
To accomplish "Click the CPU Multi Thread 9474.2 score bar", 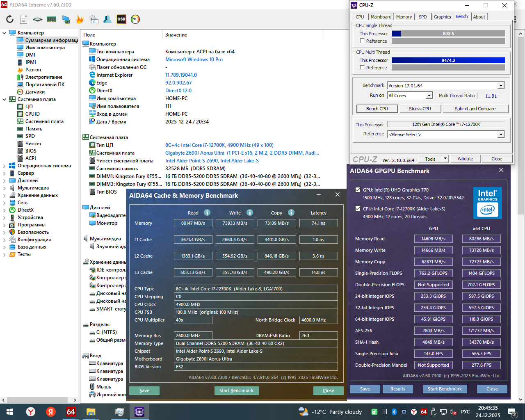I will tap(448, 60).
